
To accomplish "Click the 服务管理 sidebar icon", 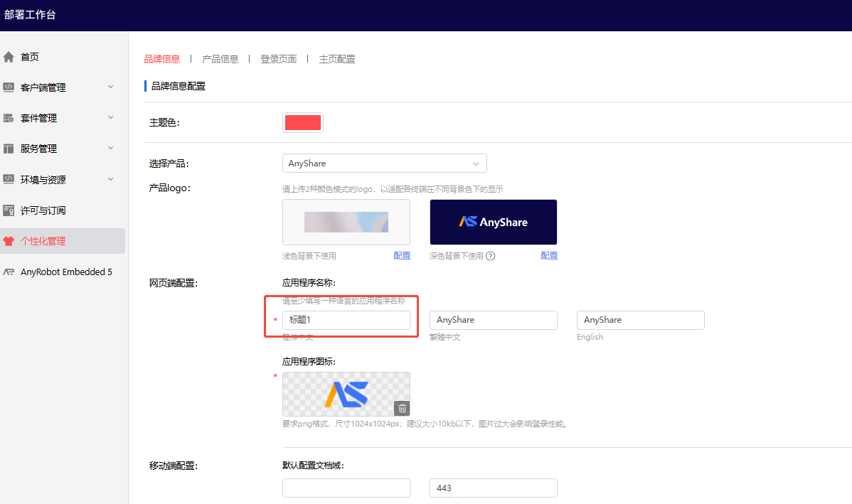I will (9, 149).
